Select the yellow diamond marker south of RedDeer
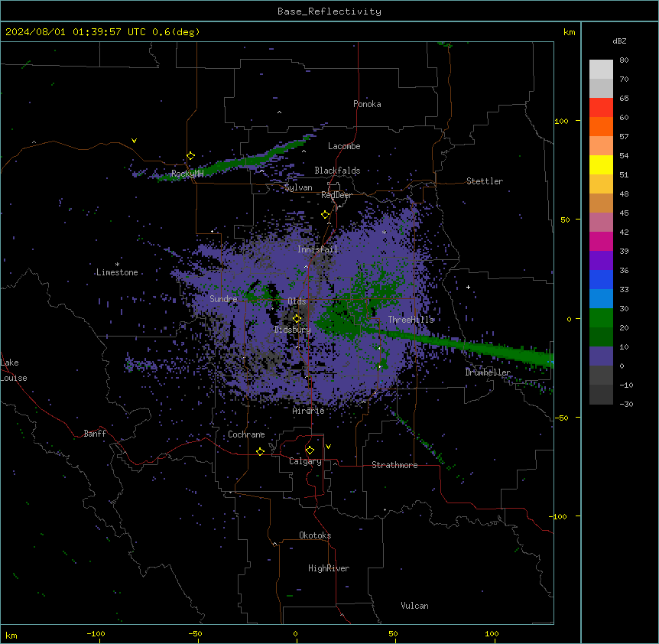Viewport: 659px width, 644px height. point(325,215)
